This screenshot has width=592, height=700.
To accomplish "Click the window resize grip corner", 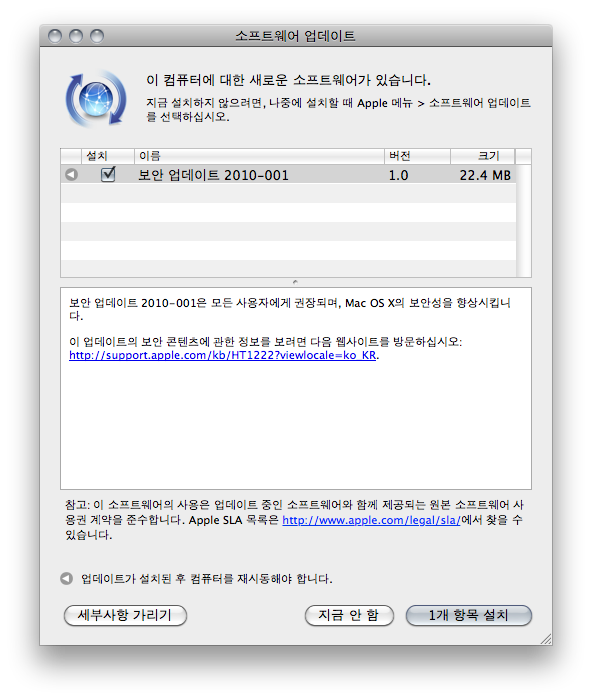I will point(546,639).
